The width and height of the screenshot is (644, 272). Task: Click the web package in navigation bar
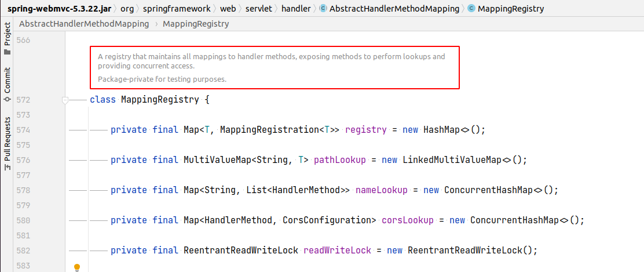pos(228,9)
